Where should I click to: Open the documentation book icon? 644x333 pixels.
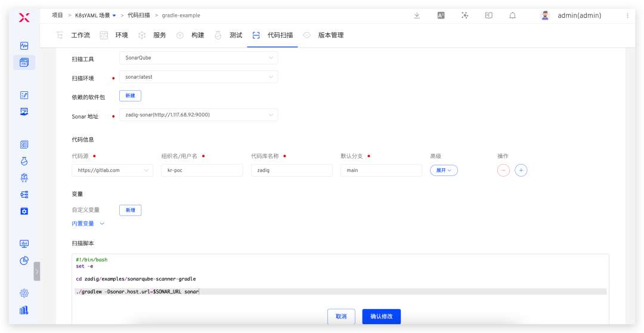tap(489, 16)
